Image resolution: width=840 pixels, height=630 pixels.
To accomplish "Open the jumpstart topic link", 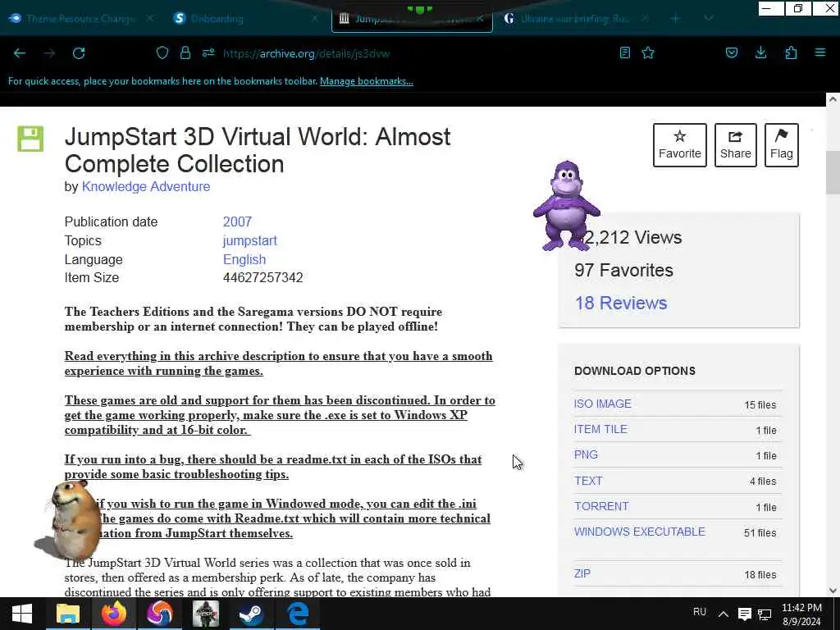I will tap(249, 240).
